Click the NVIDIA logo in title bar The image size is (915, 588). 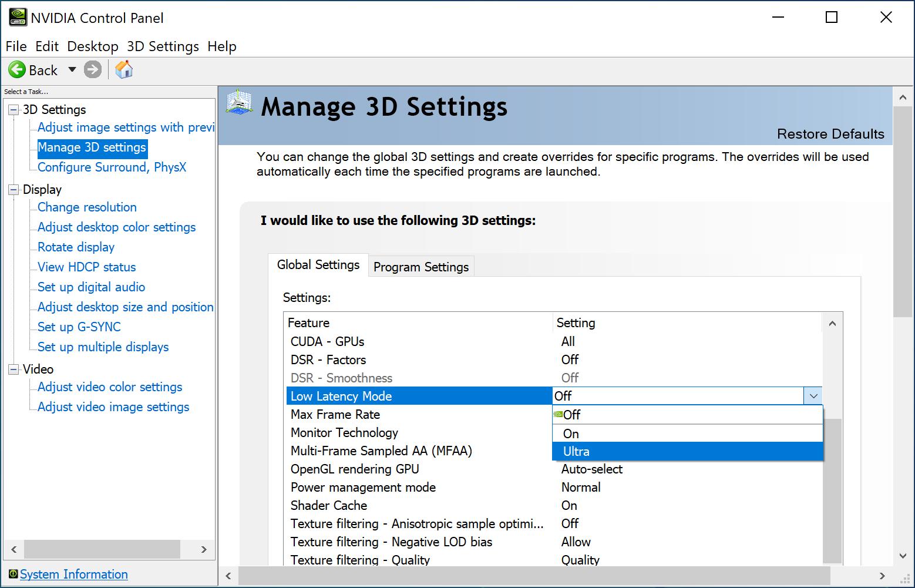pyautogui.click(x=18, y=17)
